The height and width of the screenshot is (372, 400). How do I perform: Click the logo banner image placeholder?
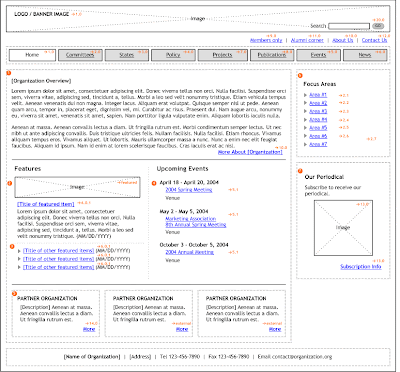198,19
